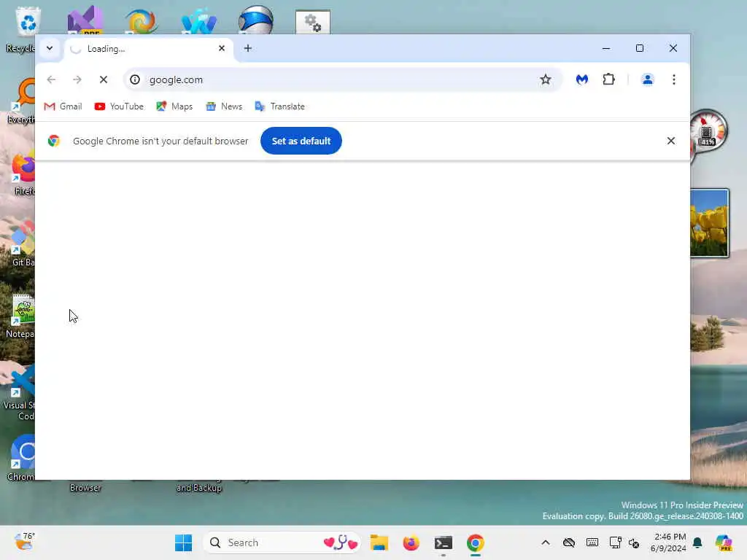Open the Translate bookmark
747x560 pixels.
pyautogui.click(x=279, y=106)
